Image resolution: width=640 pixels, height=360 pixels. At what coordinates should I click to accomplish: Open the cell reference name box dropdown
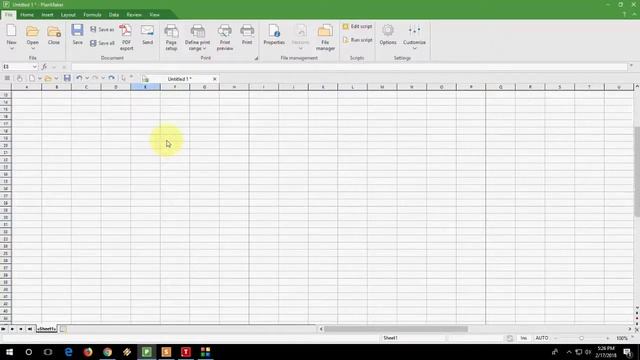[34, 67]
